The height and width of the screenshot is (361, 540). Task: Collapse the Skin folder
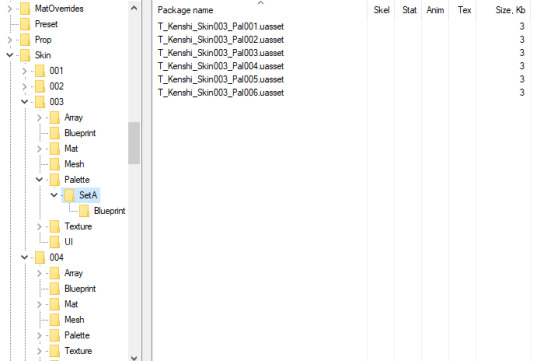10,55
